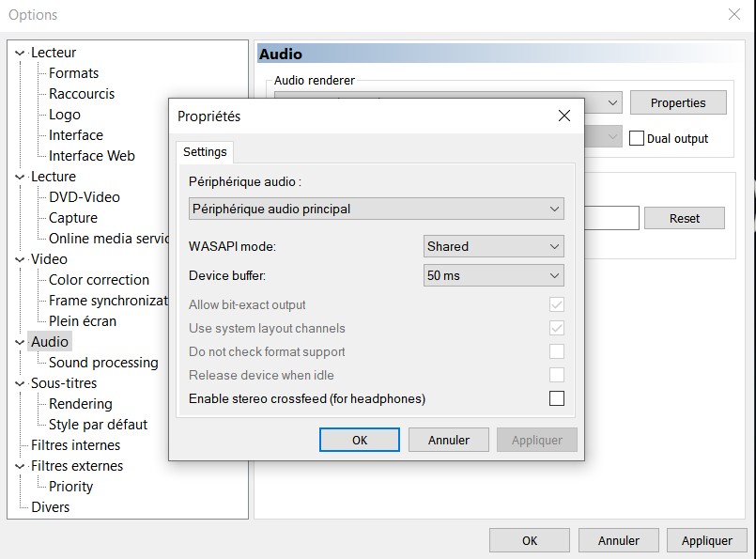Select Frame synchronization tree item
Image resolution: width=756 pixels, height=559 pixels.
(109, 301)
